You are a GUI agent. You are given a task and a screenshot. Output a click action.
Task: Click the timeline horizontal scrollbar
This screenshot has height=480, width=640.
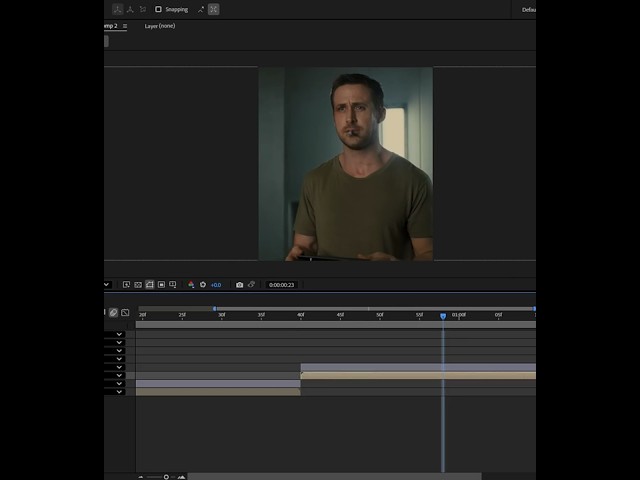[x=334, y=477]
